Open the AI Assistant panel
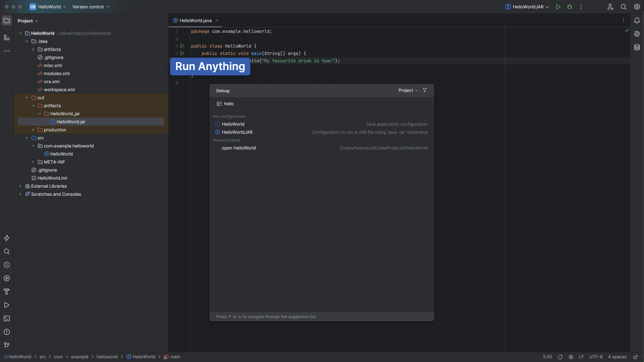 pyautogui.click(x=637, y=34)
